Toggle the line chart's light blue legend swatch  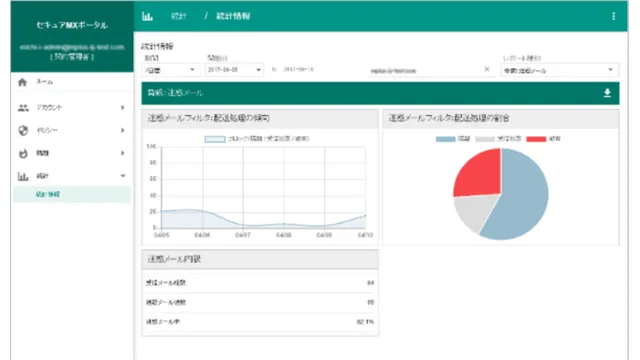pyautogui.click(x=215, y=139)
